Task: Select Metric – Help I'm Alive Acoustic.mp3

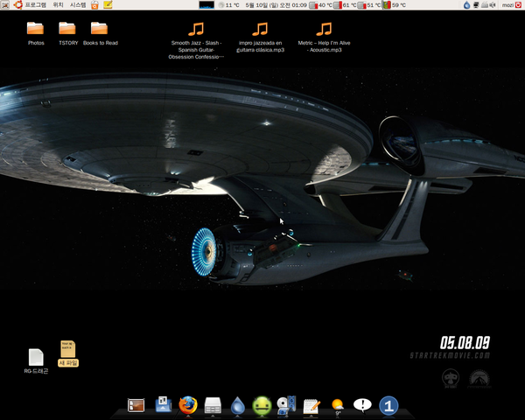Action: pyautogui.click(x=324, y=37)
